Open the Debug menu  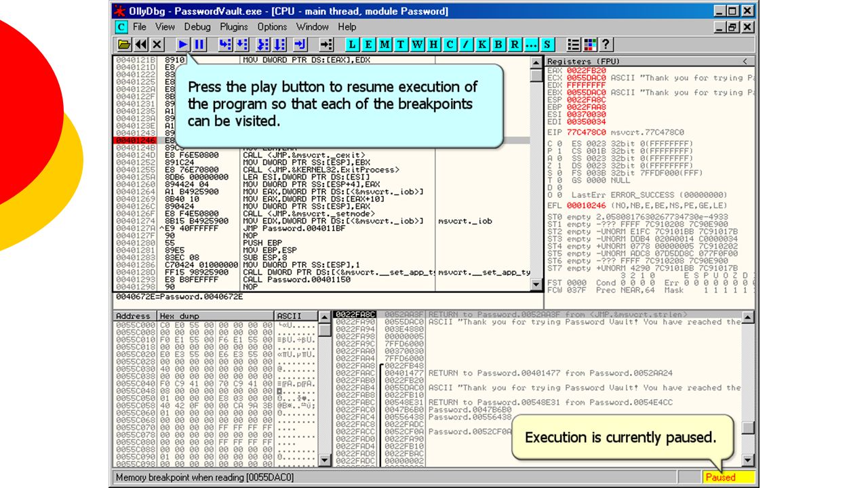pyautogui.click(x=197, y=27)
